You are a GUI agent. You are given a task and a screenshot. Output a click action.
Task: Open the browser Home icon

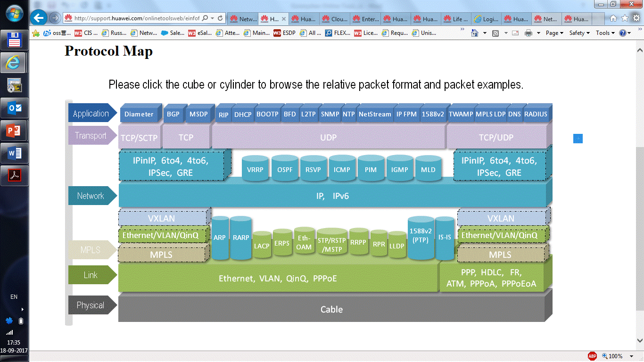point(613,18)
